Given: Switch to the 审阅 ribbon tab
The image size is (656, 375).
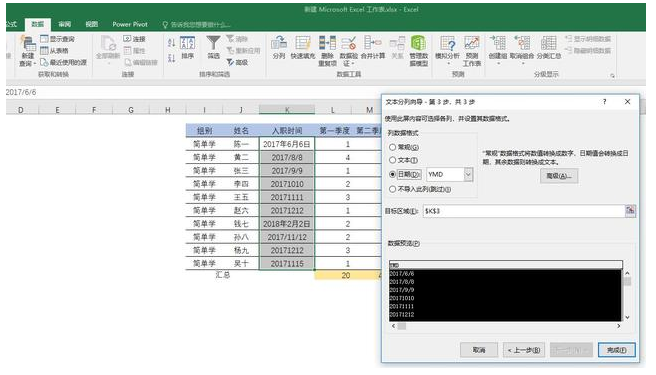Looking at the screenshot, I should (x=64, y=24).
